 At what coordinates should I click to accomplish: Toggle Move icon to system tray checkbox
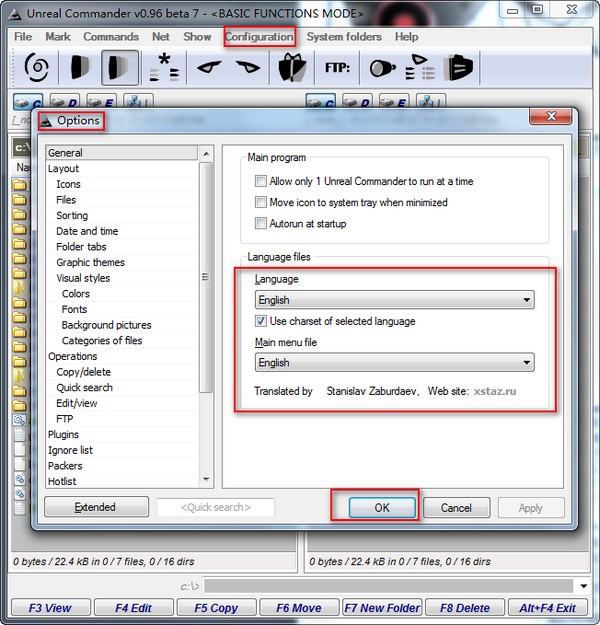[x=261, y=203]
